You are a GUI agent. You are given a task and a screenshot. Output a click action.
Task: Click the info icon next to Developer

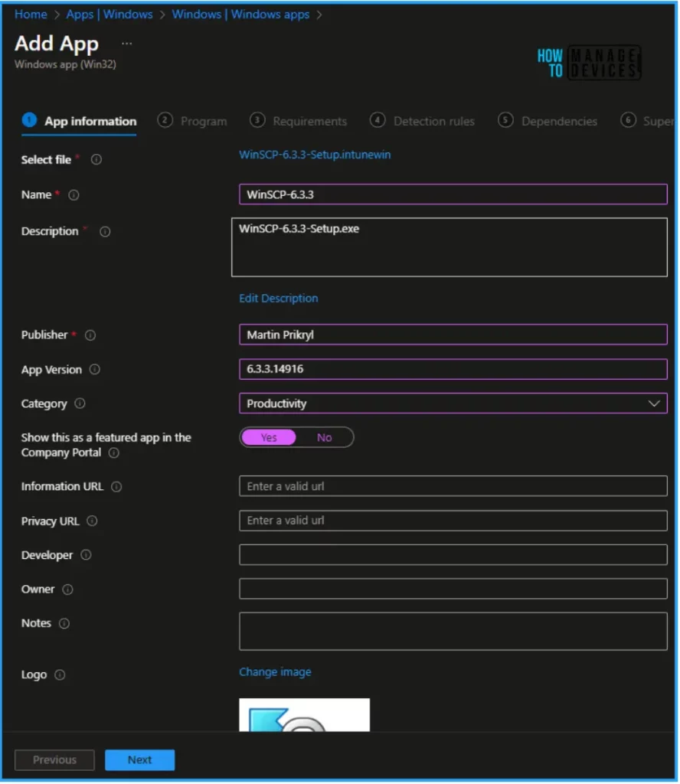pos(86,555)
